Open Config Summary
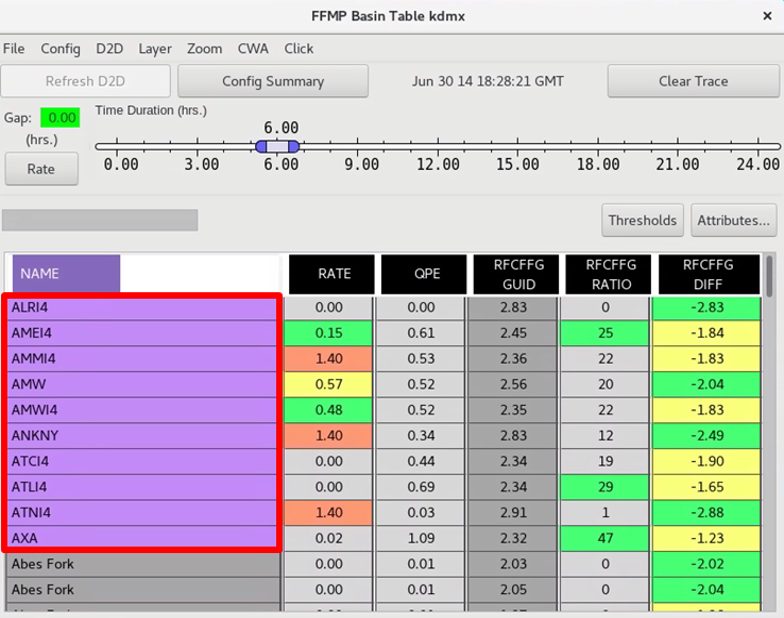This screenshot has height=618, width=784. (x=273, y=81)
